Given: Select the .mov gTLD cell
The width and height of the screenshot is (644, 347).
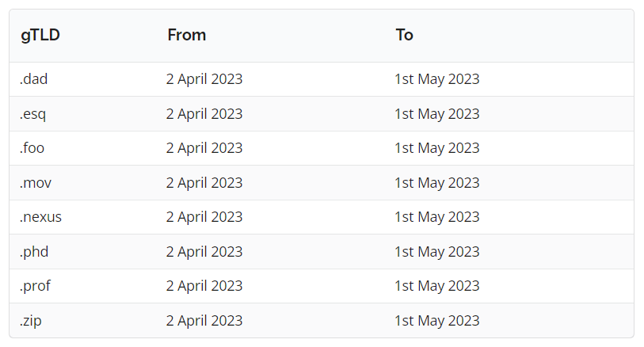Looking at the screenshot, I should click(36, 183).
